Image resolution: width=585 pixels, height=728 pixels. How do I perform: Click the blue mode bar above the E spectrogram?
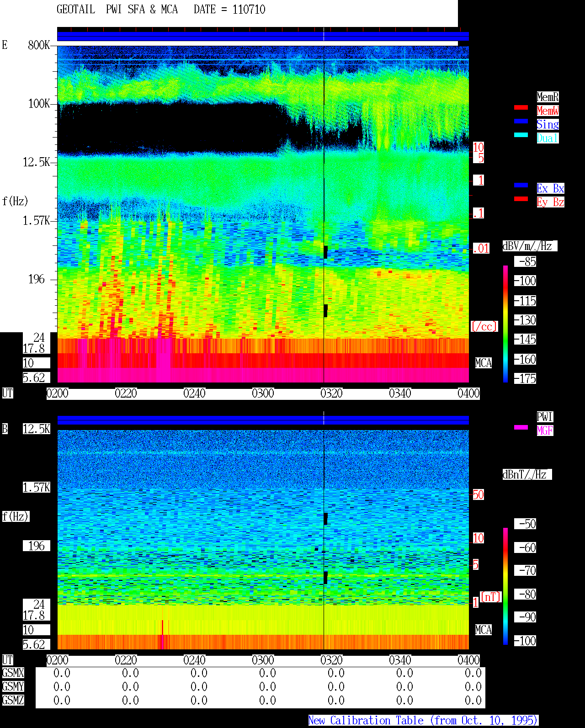coord(263,36)
